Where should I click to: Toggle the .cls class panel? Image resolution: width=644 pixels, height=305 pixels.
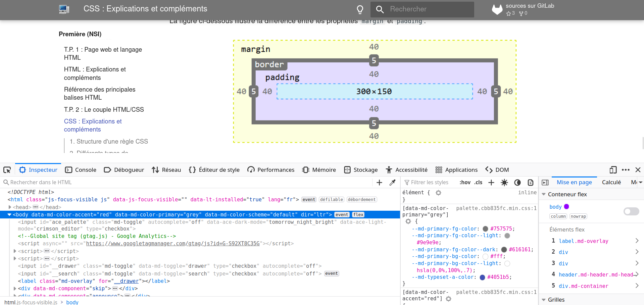point(478,183)
